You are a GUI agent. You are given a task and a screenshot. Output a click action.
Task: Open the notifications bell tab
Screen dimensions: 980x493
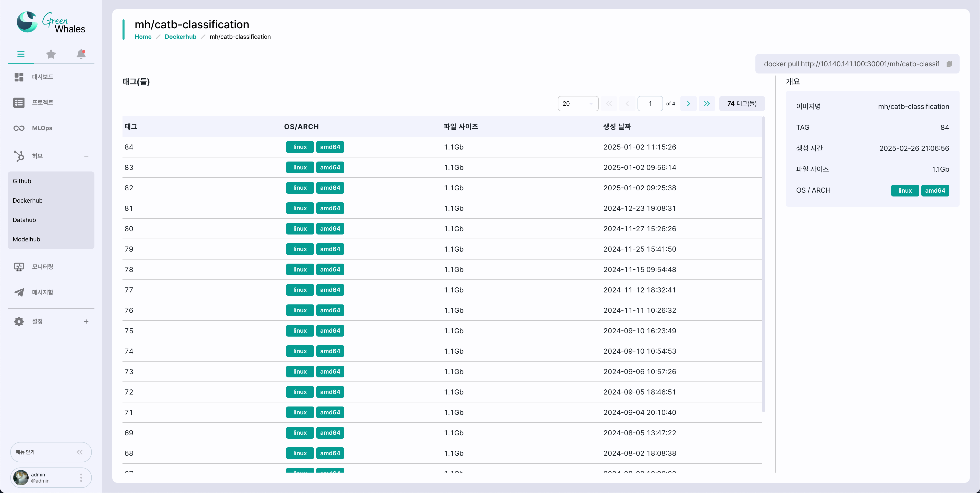coord(81,54)
